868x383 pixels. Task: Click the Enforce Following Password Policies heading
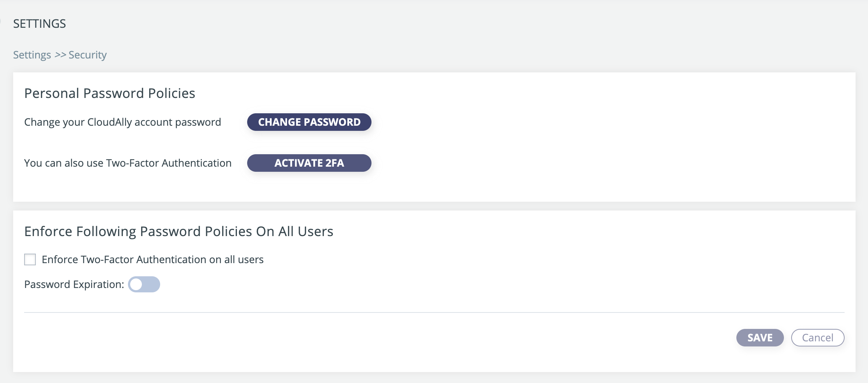pyautogui.click(x=179, y=231)
